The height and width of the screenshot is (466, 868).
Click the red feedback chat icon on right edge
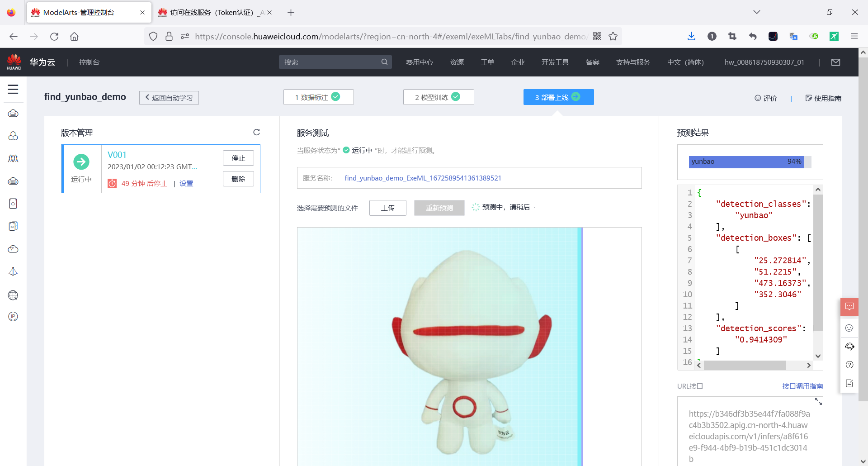point(849,307)
